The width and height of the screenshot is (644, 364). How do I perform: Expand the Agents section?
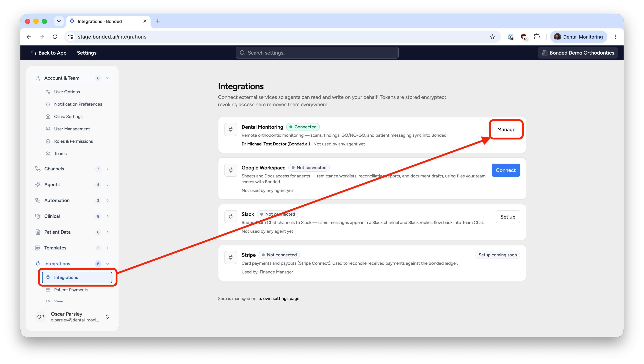tap(107, 185)
